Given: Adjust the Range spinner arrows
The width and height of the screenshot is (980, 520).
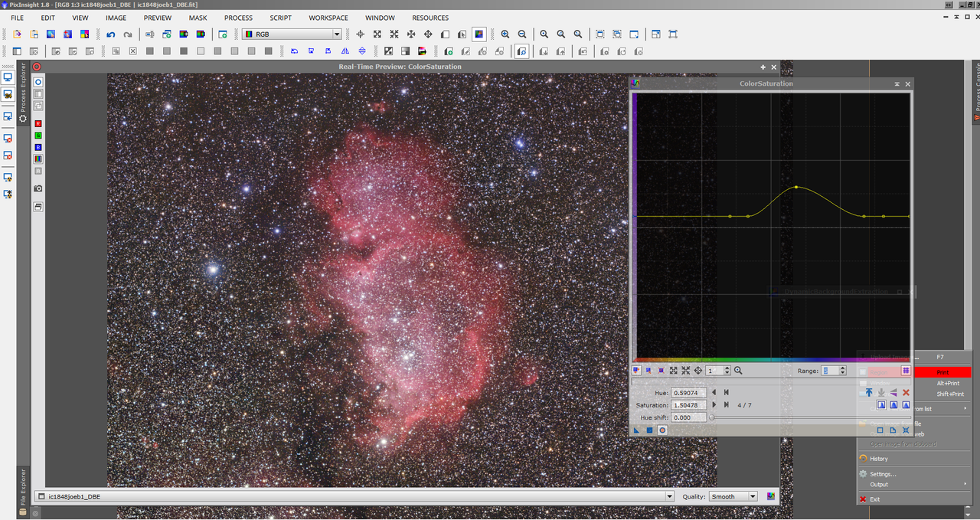Looking at the screenshot, I should (842, 370).
